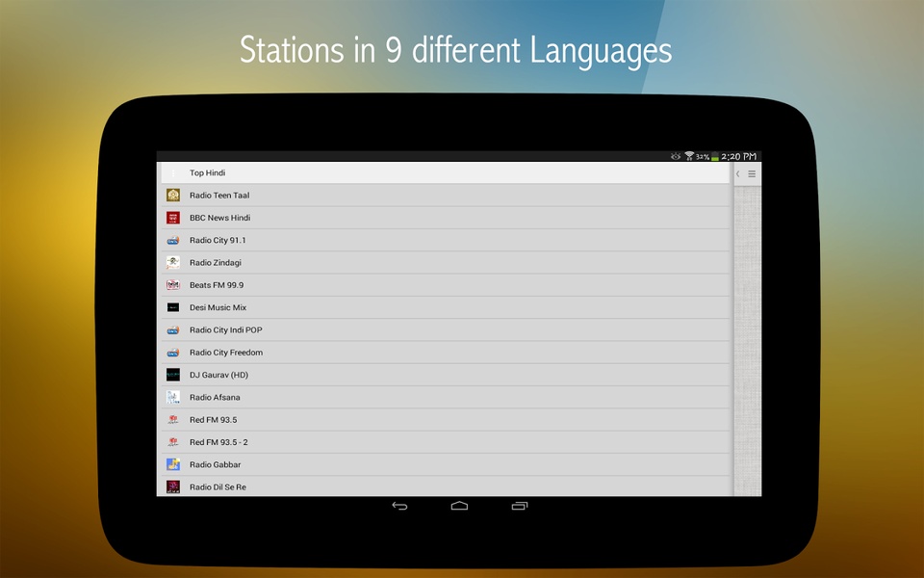Image resolution: width=924 pixels, height=578 pixels.
Task: Play the Radio Teen Taal station
Action: (x=446, y=196)
